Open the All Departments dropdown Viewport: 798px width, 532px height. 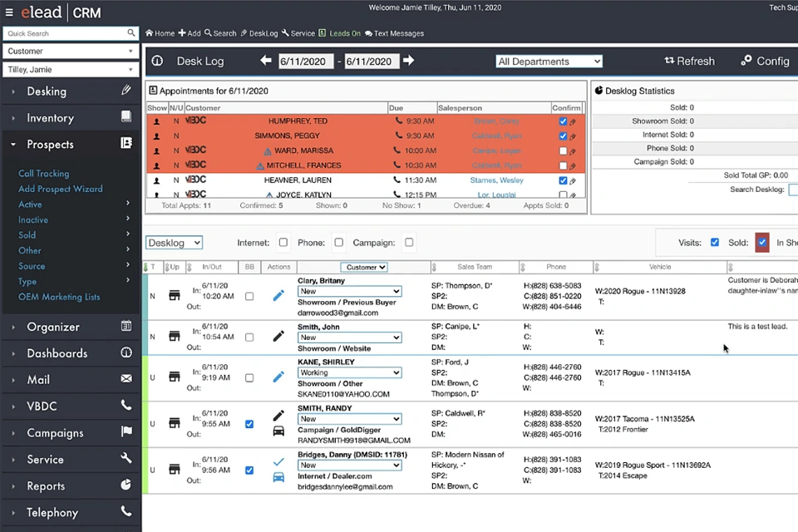tap(549, 61)
